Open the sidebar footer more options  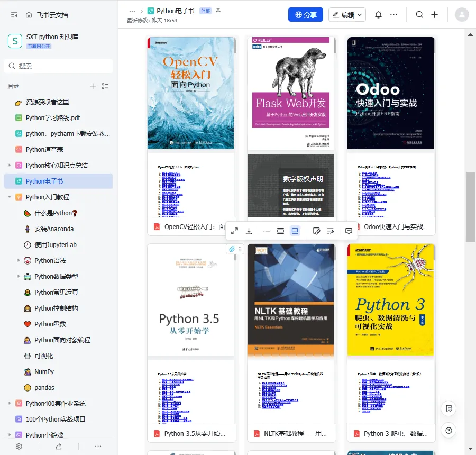[98, 446]
